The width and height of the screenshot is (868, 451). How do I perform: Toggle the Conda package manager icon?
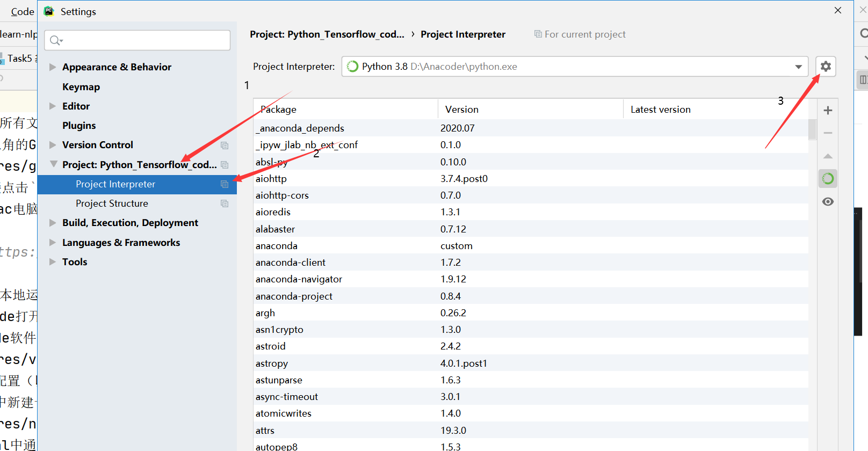tap(828, 178)
